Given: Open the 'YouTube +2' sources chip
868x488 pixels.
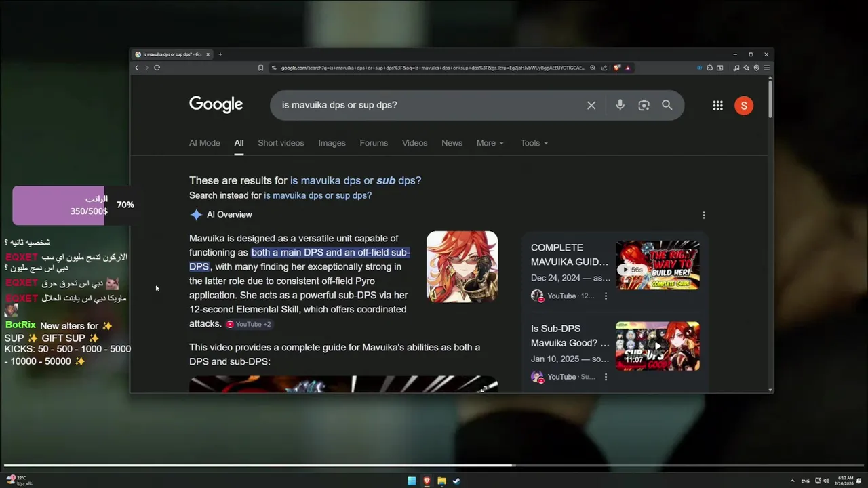Looking at the screenshot, I should pyautogui.click(x=249, y=324).
